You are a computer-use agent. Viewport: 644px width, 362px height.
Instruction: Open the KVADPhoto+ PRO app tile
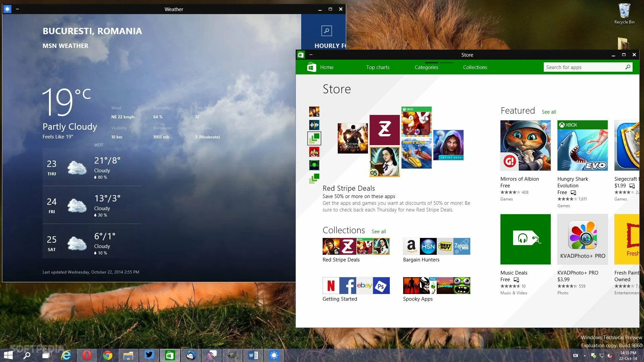click(x=582, y=239)
